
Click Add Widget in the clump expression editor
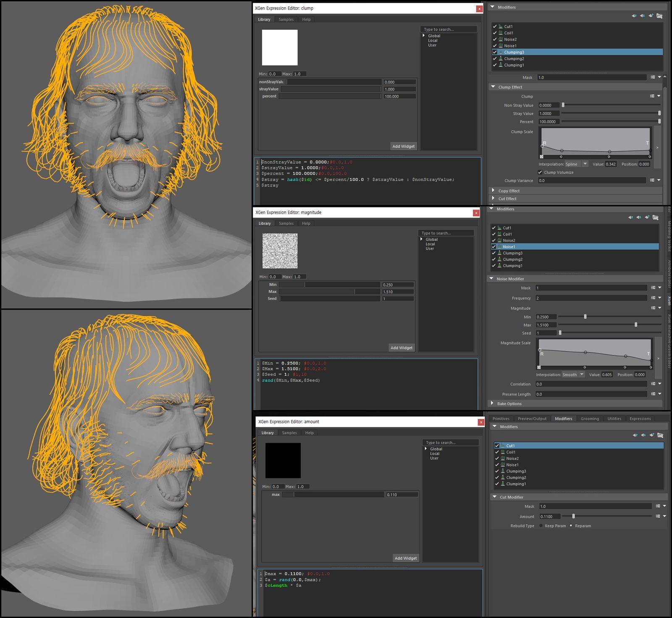tap(403, 147)
